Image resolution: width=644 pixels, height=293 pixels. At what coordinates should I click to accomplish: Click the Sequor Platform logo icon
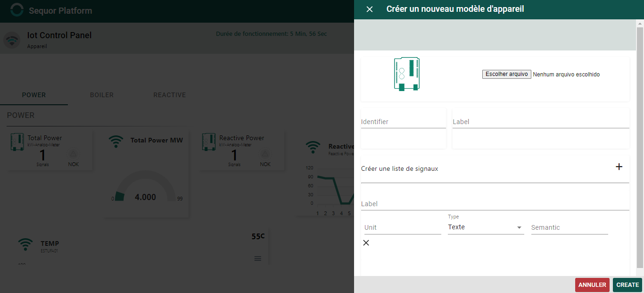click(x=17, y=10)
